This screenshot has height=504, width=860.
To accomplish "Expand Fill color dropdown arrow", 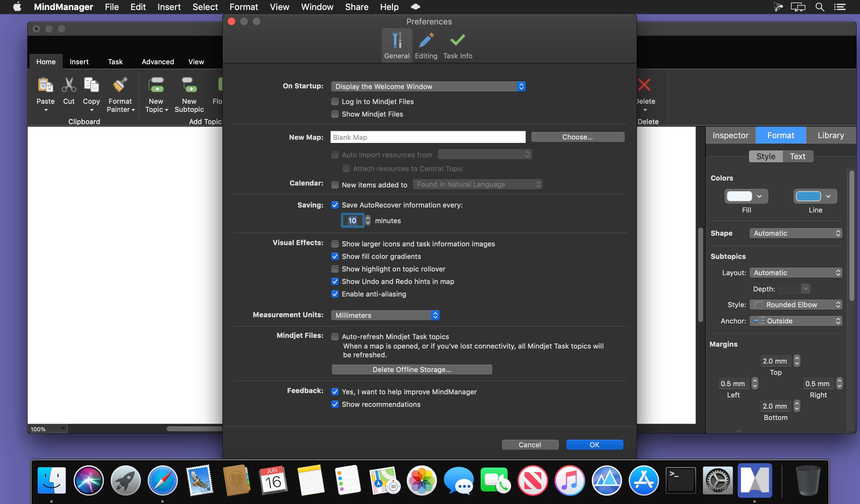I will point(759,196).
